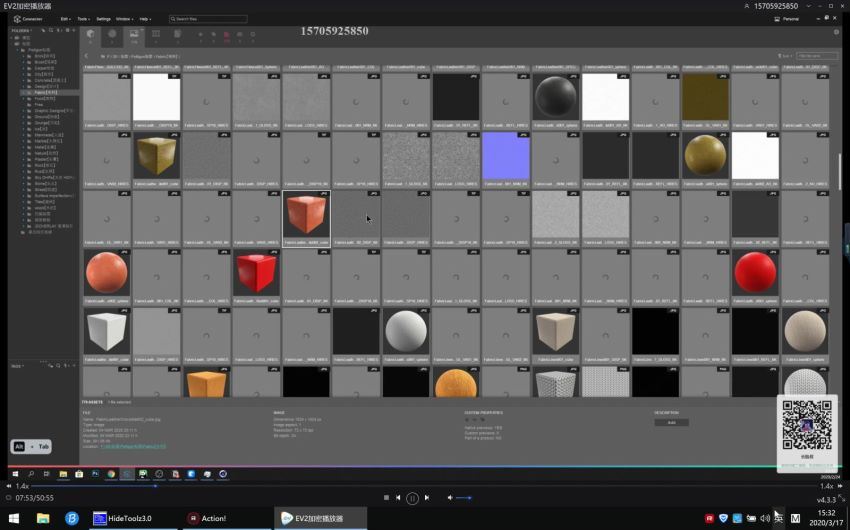
Task: Pause the video with the pause button
Action: click(x=412, y=498)
